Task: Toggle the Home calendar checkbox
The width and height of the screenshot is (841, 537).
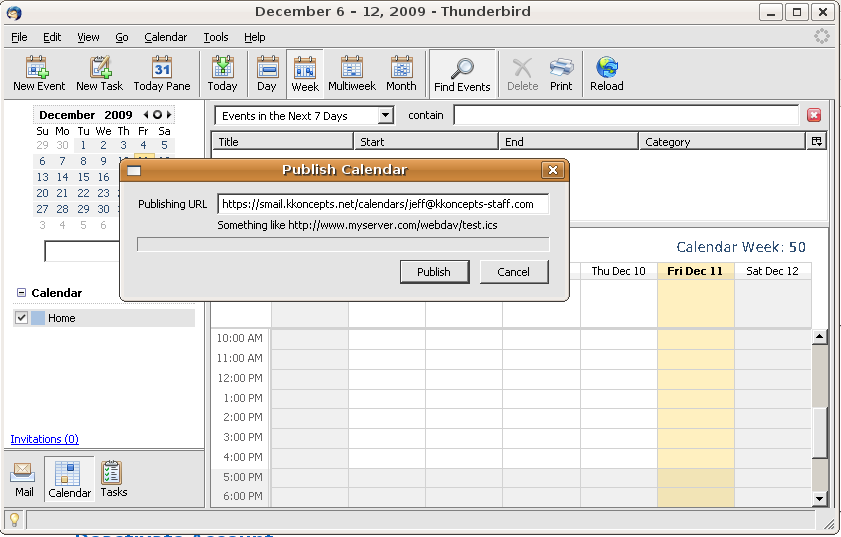Action: pyautogui.click(x=21, y=318)
